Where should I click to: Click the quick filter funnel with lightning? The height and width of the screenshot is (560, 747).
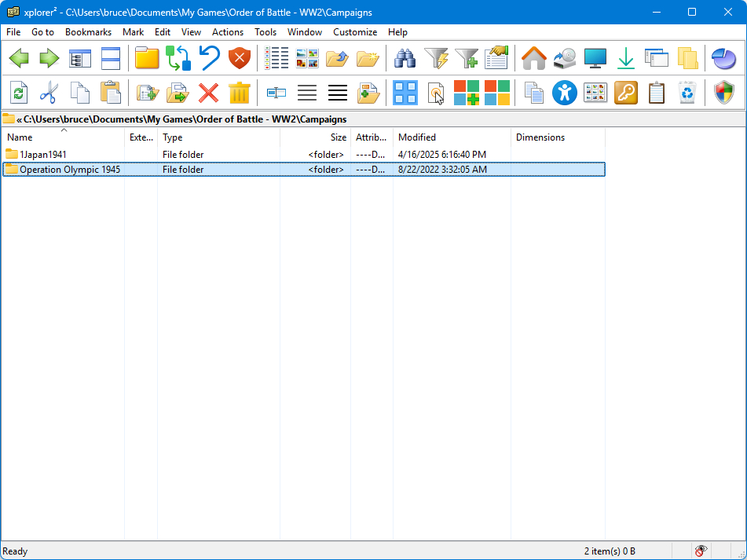(x=436, y=58)
